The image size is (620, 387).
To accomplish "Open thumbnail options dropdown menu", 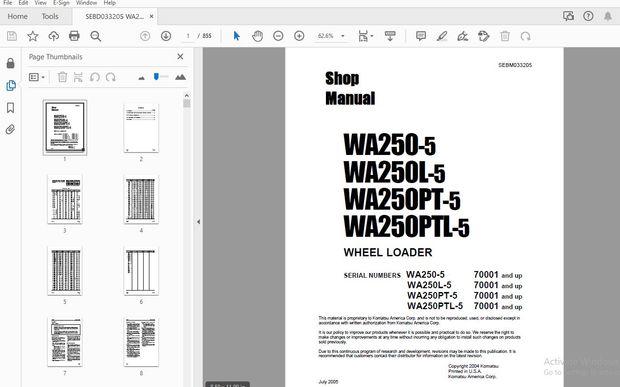I will click(x=37, y=77).
